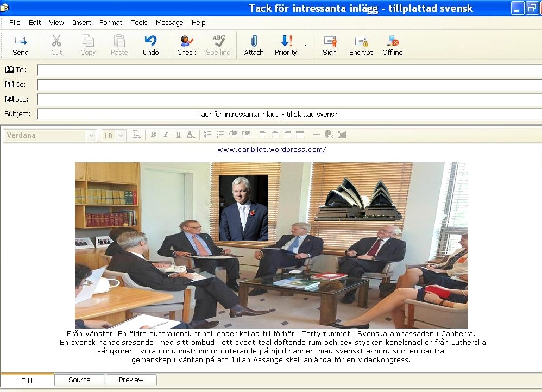The image size is (542, 392).
Task: Open the View menu
Action: coord(56,23)
